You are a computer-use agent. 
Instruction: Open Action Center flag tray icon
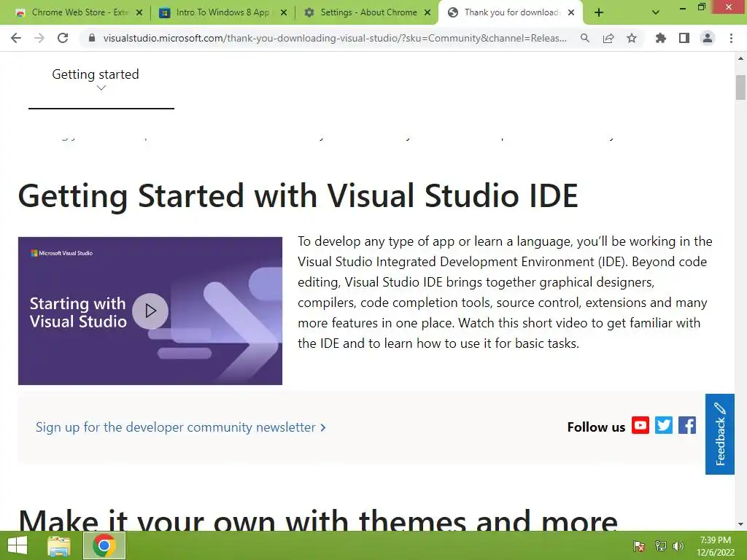[x=639, y=545]
